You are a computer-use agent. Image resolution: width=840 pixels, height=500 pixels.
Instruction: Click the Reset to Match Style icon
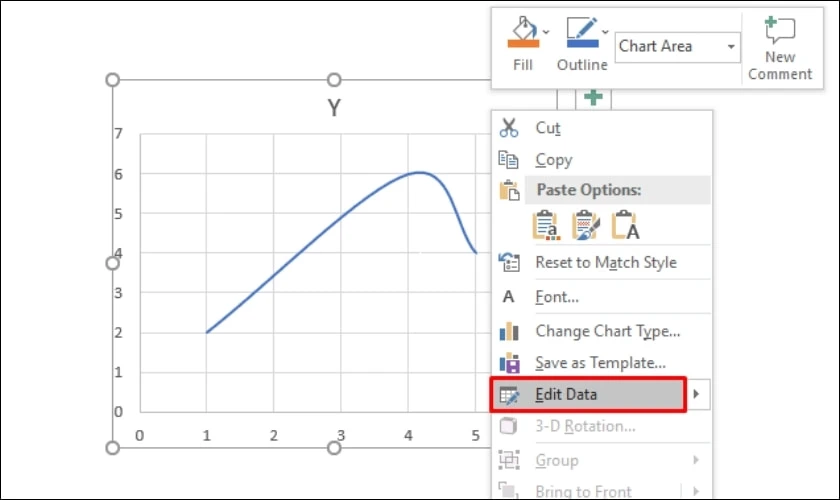click(509, 262)
